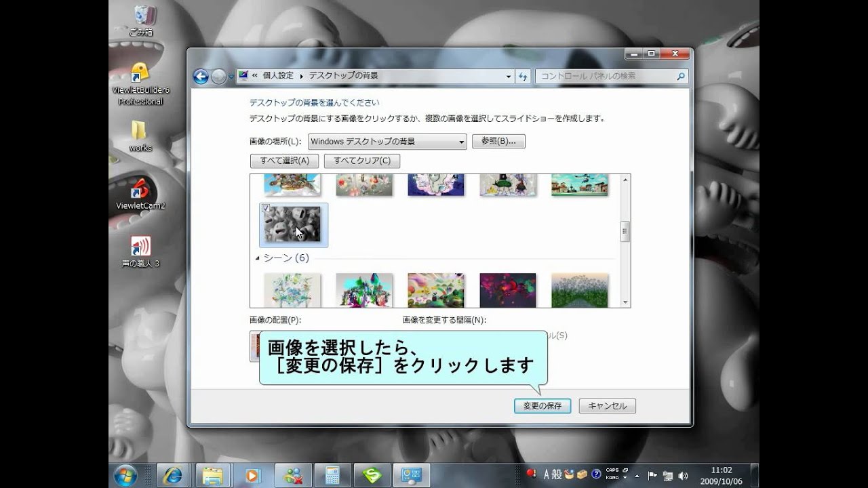Click すべてクリア(C) button
The image size is (868, 488).
(362, 161)
